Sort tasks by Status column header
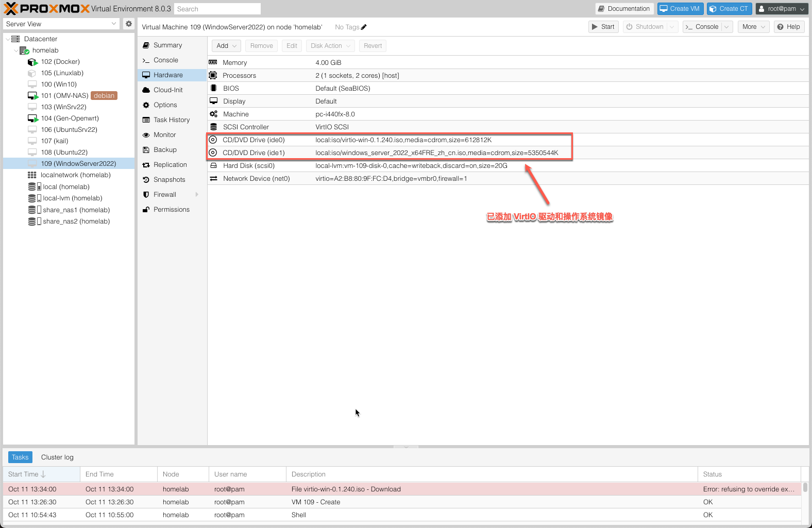This screenshot has width=812, height=528. point(749,474)
